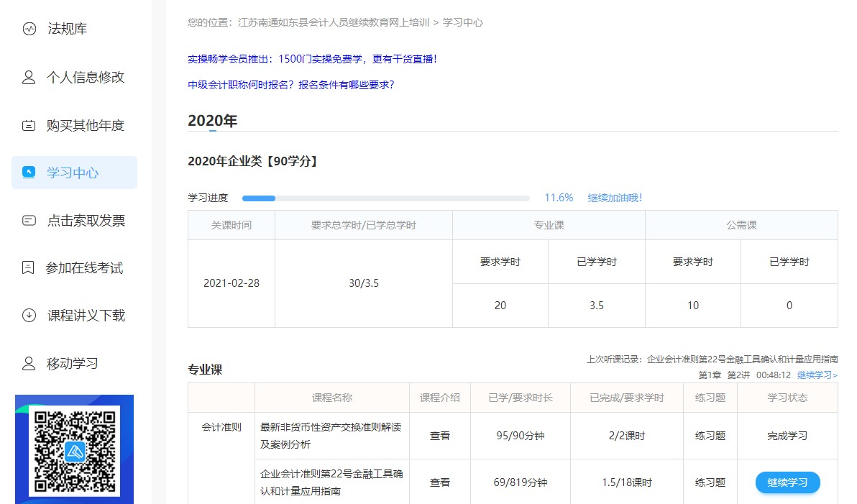Open the 学习中心 panel icon
The height and width of the screenshot is (504, 857).
tap(27, 173)
